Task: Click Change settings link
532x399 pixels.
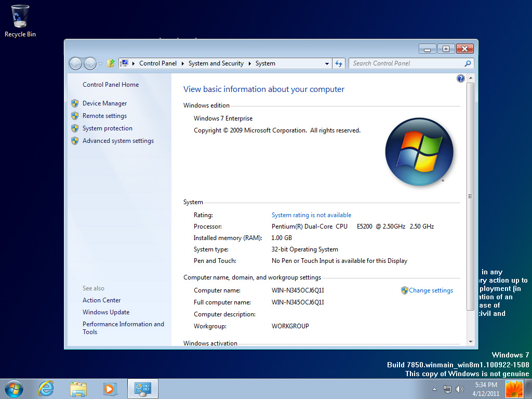Action: click(x=430, y=290)
